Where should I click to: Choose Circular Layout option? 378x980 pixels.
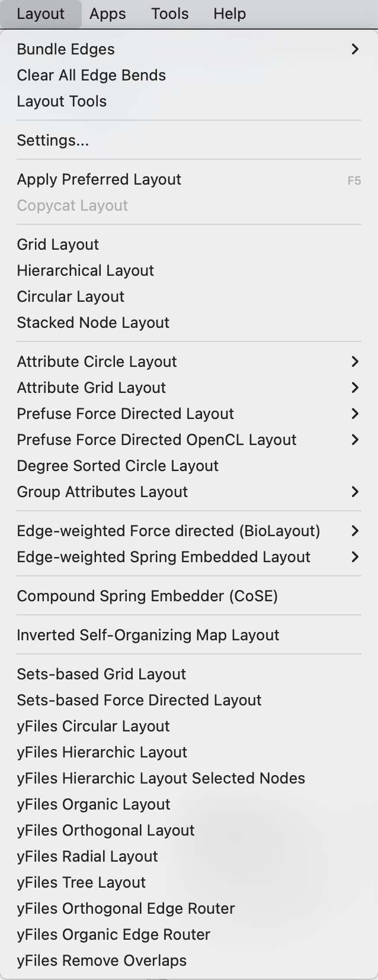(71, 296)
